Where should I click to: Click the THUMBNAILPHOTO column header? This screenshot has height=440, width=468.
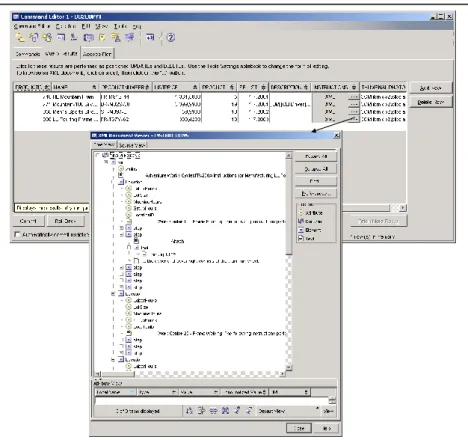(383, 87)
